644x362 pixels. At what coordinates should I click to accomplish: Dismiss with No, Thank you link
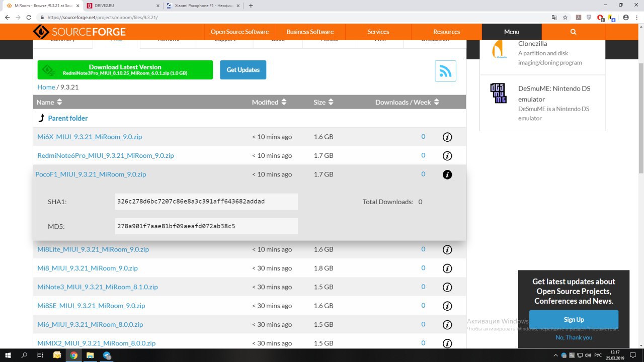click(574, 337)
